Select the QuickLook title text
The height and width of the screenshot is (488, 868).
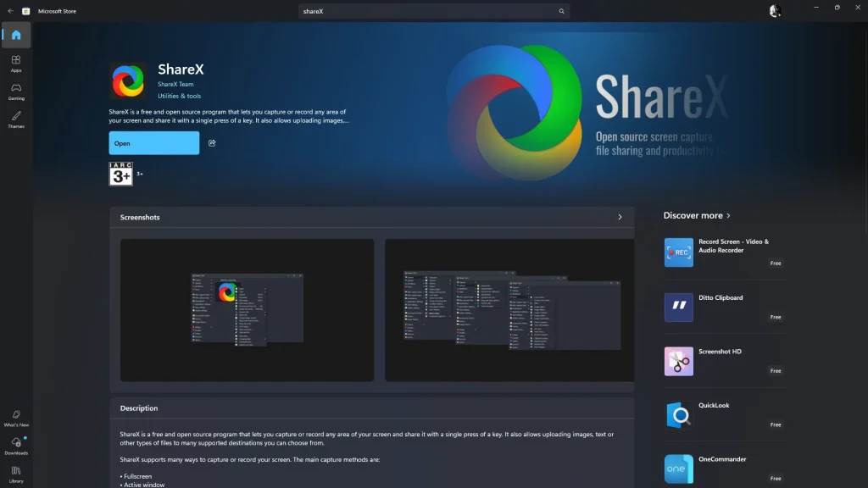[x=714, y=406]
